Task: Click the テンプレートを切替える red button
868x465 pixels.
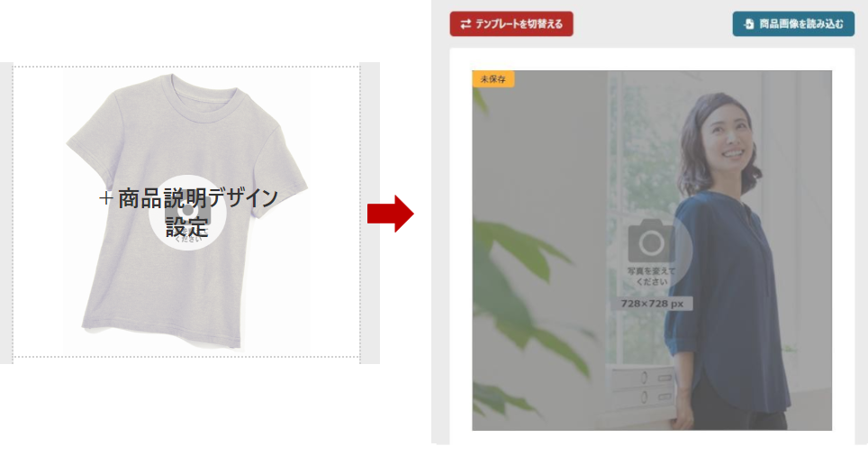Action: point(511,23)
